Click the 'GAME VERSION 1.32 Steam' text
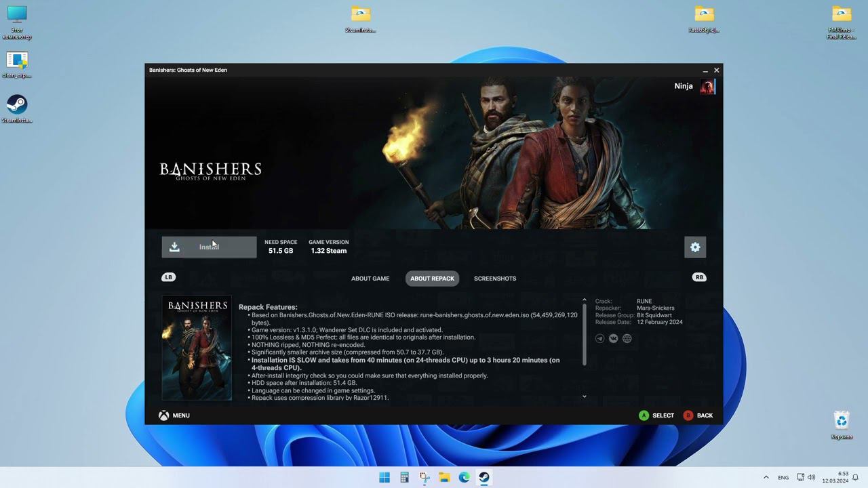Viewport: 868px width, 488px height. click(x=329, y=247)
